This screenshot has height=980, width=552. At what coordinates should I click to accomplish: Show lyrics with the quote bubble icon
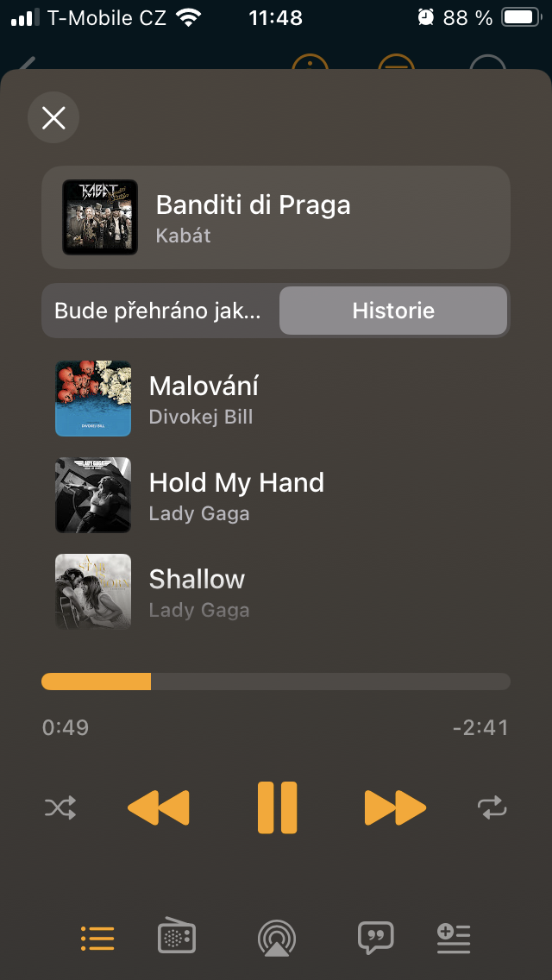point(375,937)
